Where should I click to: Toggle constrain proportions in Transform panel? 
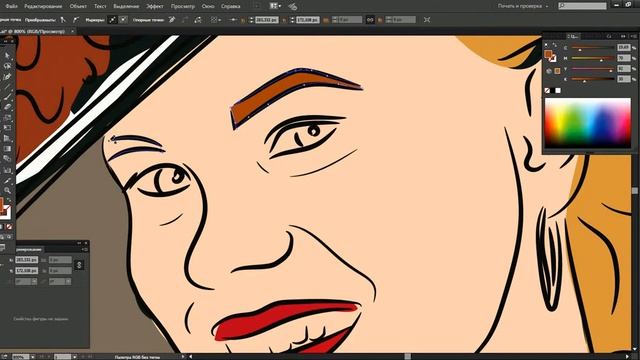[79, 265]
